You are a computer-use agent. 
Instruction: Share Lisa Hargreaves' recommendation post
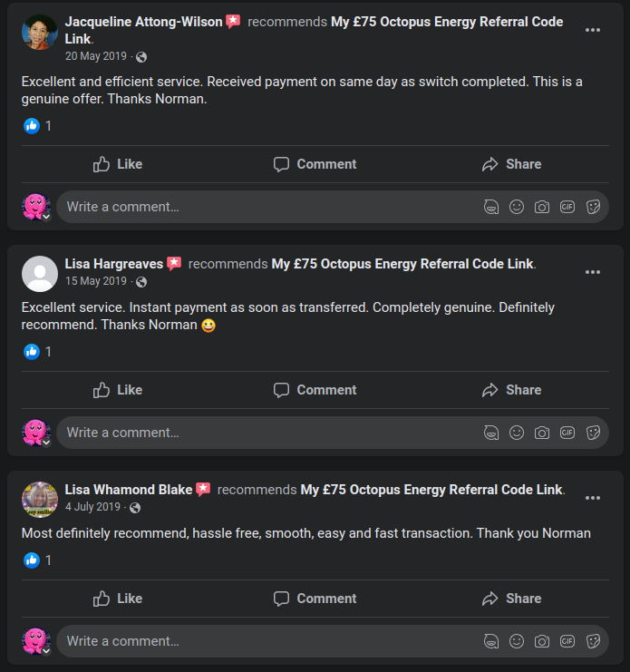click(x=512, y=390)
